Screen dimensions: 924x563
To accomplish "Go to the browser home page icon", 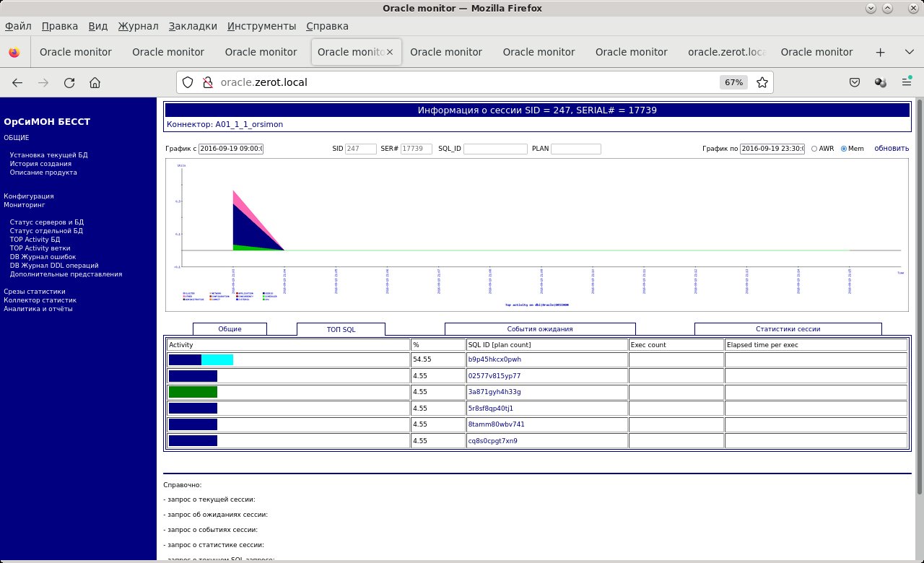I will (x=95, y=82).
